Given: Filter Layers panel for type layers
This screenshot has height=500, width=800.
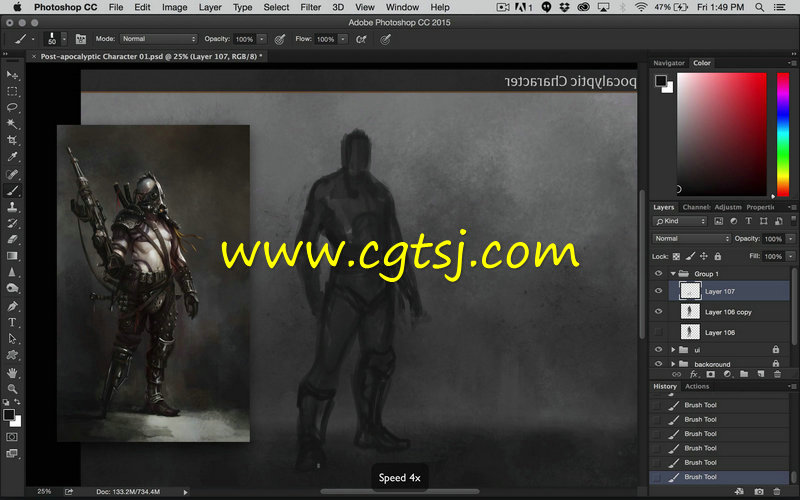Looking at the screenshot, I should (748, 221).
